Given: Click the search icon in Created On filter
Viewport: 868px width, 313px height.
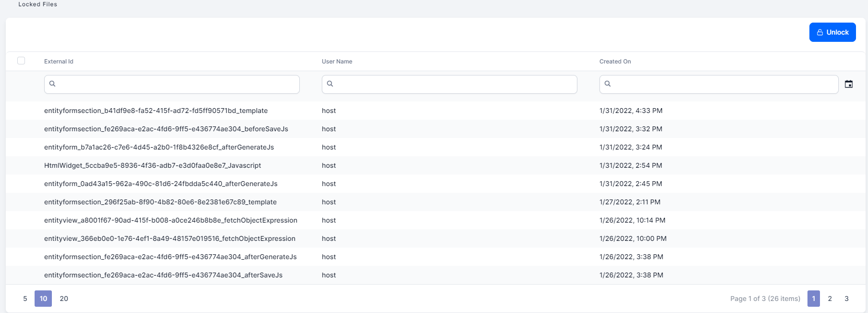Looking at the screenshot, I should tap(608, 84).
